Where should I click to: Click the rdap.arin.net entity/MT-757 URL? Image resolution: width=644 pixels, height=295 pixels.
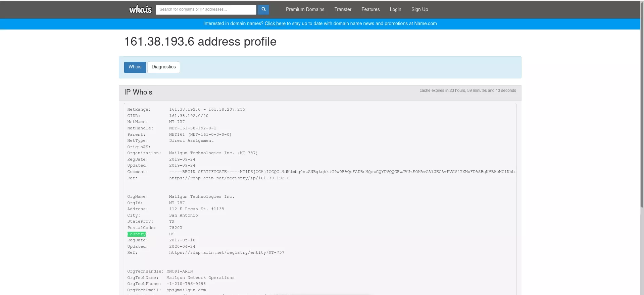click(227, 253)
